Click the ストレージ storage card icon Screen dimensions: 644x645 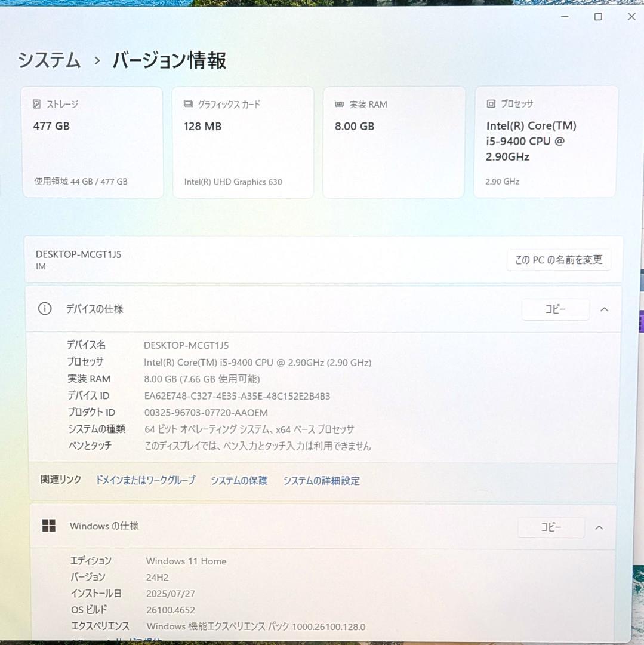(x=38, y=103)
